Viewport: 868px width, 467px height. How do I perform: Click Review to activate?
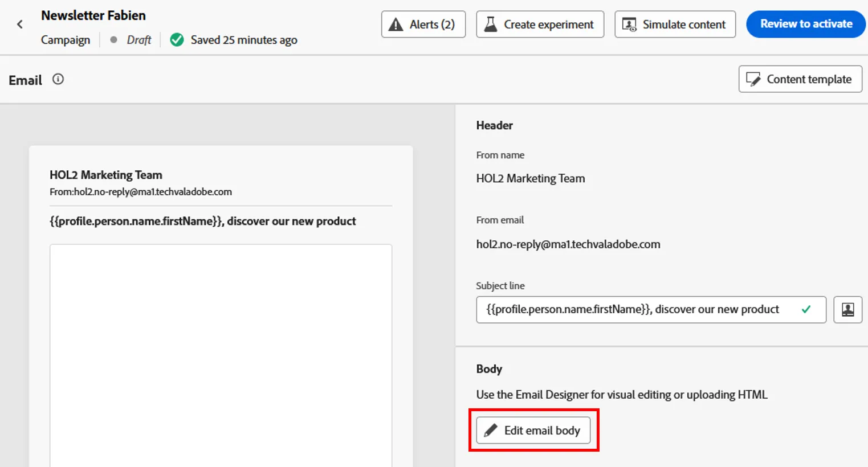pos(806,24)
